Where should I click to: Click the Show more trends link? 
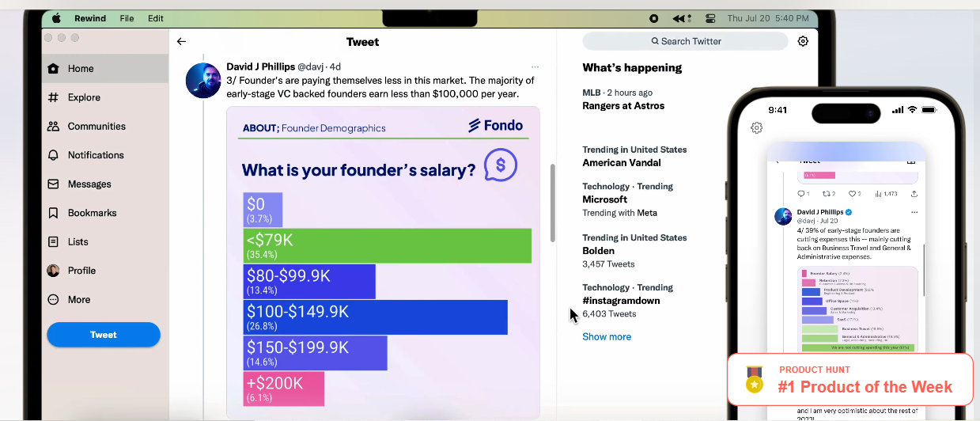click(607, 336)
